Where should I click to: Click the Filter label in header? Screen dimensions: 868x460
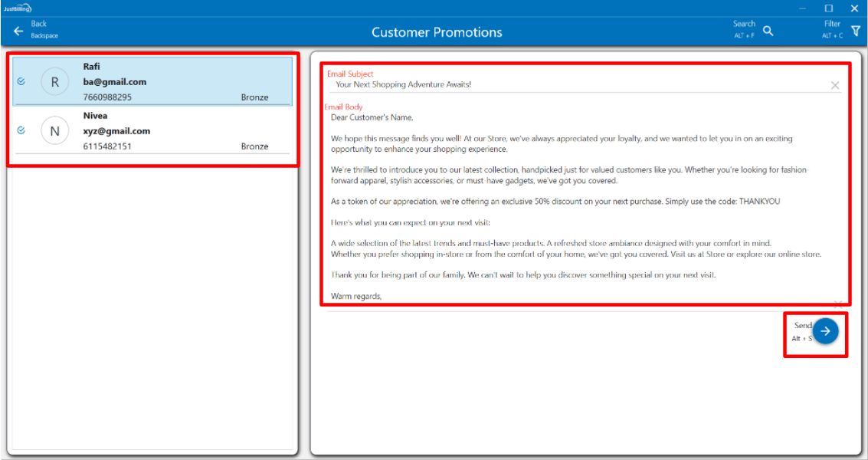tap(832, 24)
